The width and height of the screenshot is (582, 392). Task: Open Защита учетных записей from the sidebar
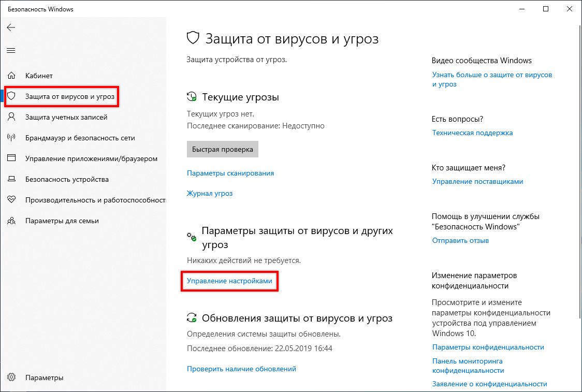tap(65, 117)
